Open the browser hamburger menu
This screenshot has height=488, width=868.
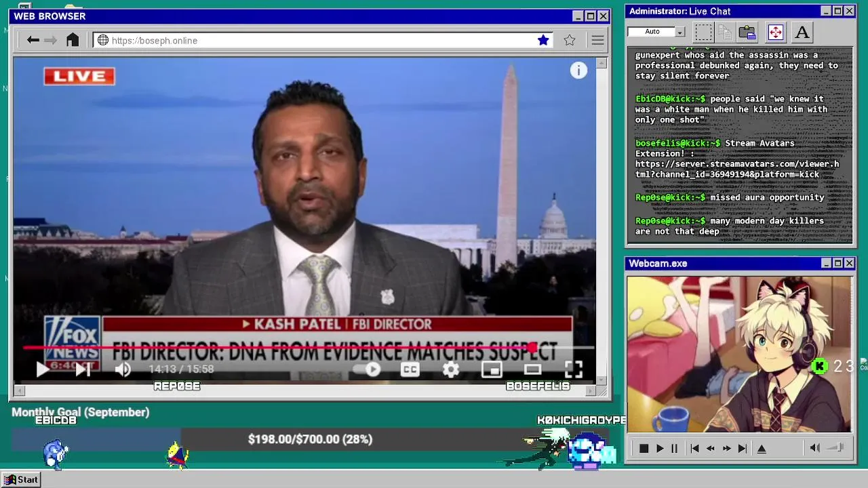[597, 40]
